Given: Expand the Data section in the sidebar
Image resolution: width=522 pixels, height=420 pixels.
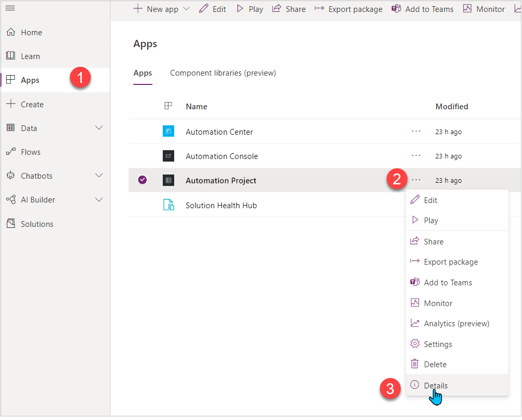Looking at the screenshot, I should click(x=98, y=128).
